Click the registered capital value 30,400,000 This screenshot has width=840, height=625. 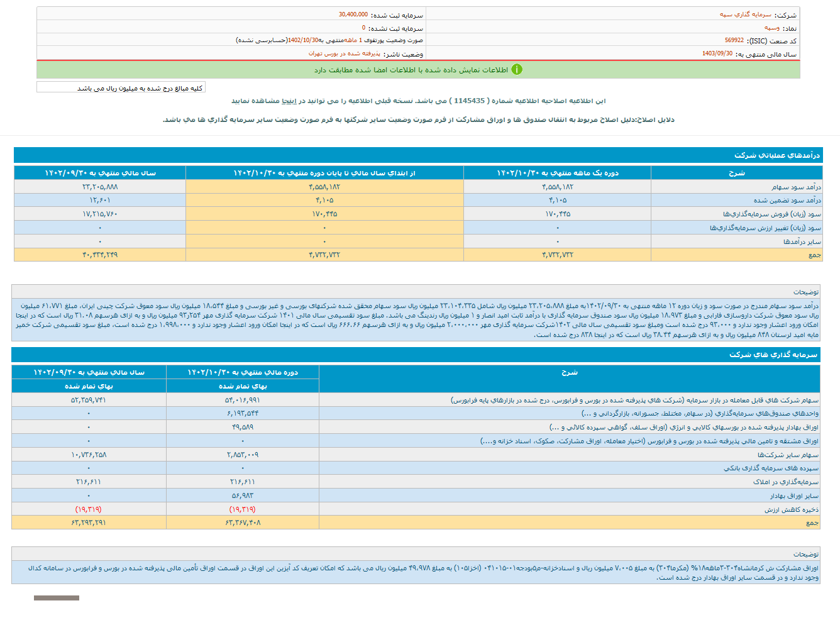coord(353,14)
